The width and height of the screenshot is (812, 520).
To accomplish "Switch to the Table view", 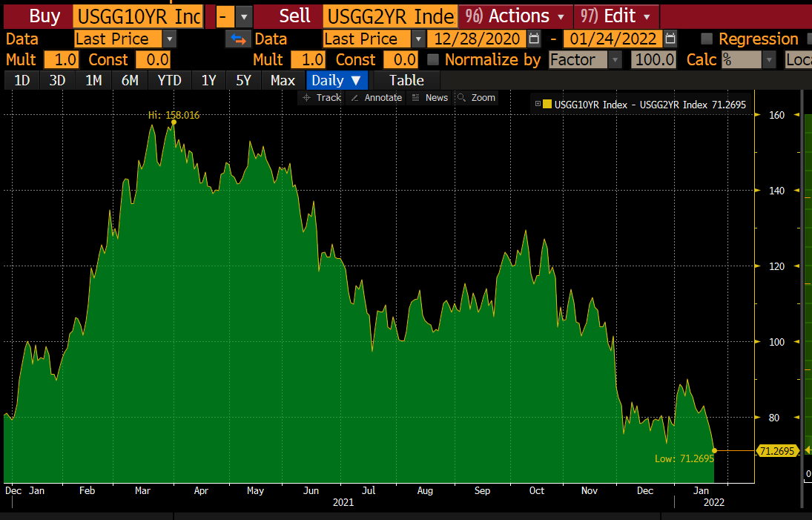I will (406, 80).
